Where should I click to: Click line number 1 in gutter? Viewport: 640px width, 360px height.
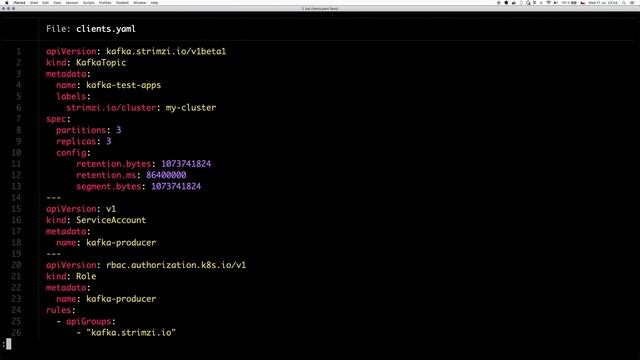18,51
